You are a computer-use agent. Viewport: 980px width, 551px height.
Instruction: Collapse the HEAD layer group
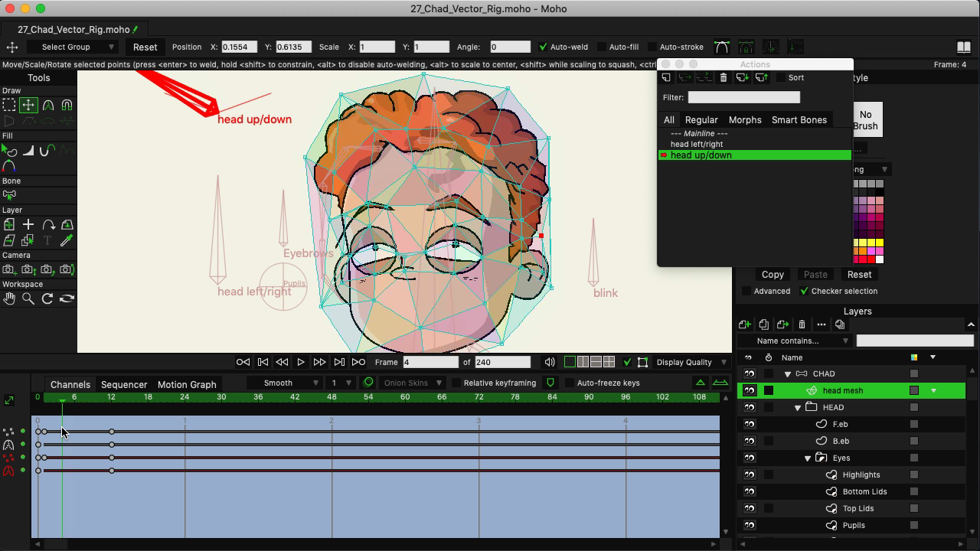[799, 407]
